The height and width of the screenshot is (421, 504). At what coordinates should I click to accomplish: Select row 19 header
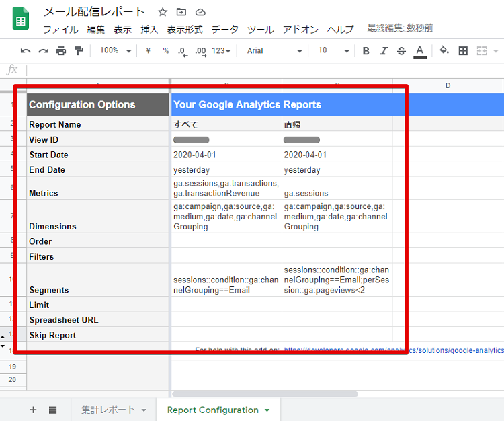point(13,367)
